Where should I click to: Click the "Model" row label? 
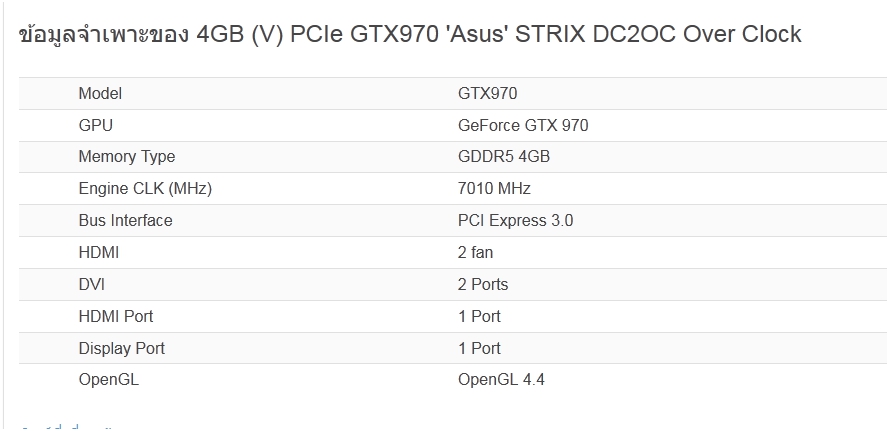[x=100, y=94]
